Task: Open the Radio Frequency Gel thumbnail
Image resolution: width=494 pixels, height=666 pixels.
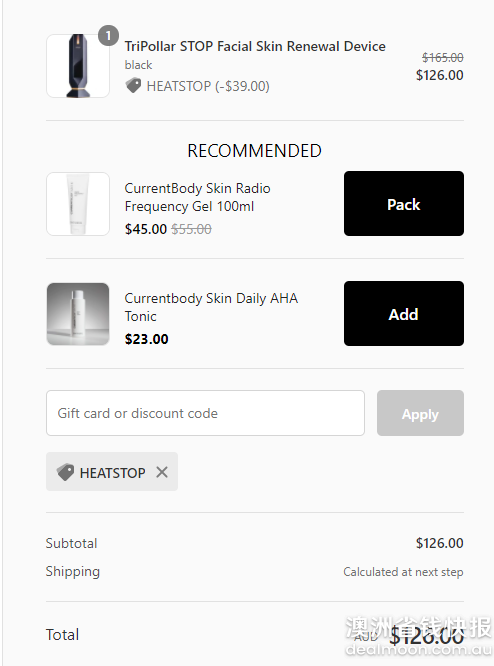Action: coord(78,204)
